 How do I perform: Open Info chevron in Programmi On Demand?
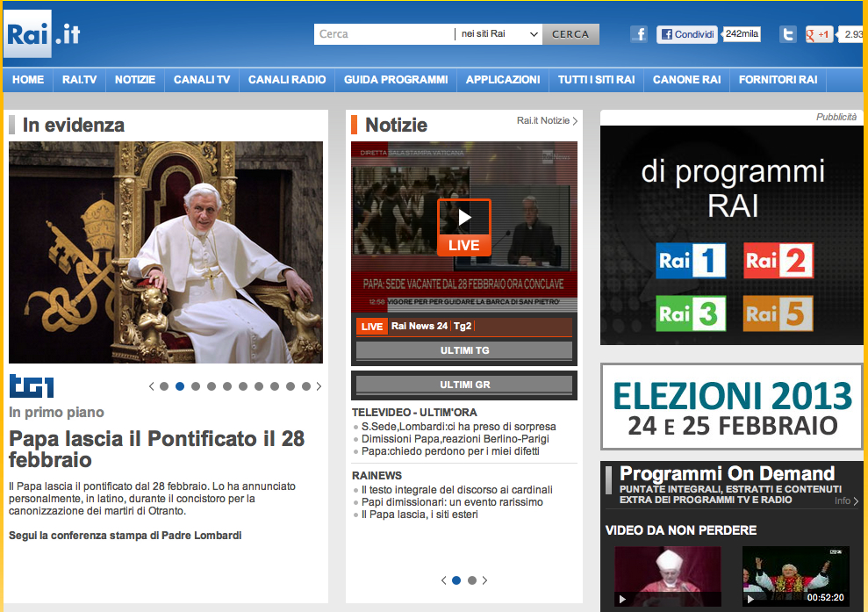pos(846,500)
